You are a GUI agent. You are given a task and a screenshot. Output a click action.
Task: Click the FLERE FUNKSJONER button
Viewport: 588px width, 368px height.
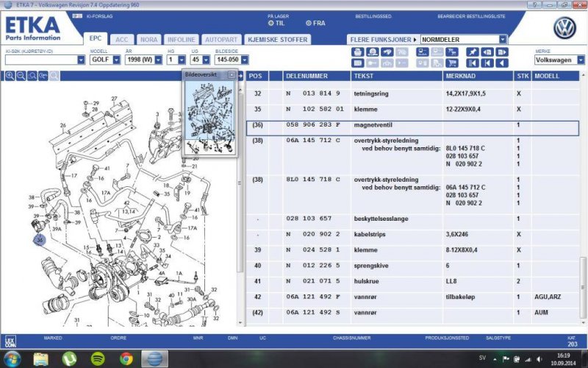[x=381, y=39]
